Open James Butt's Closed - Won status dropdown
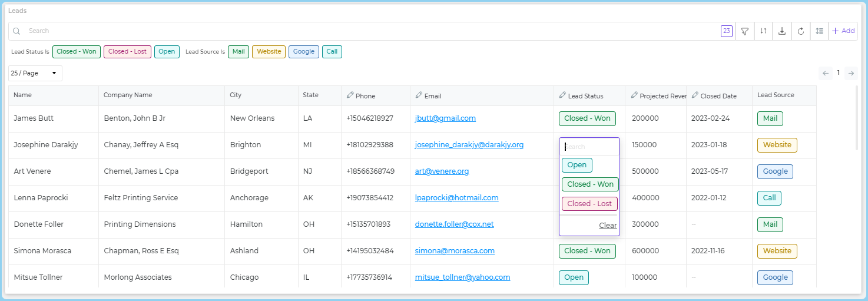The width and height of the screenshot is (868, 301). click(x=587, y=118)
